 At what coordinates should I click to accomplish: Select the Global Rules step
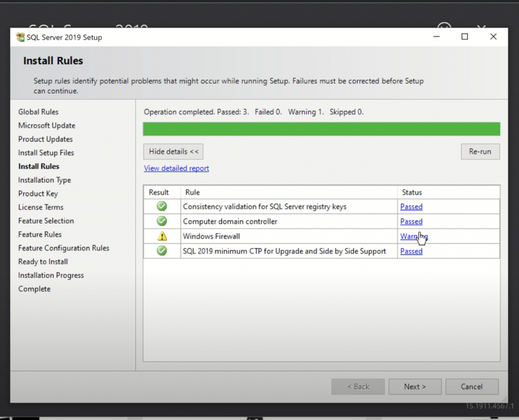pyautogui.click(x=39, y=112)
